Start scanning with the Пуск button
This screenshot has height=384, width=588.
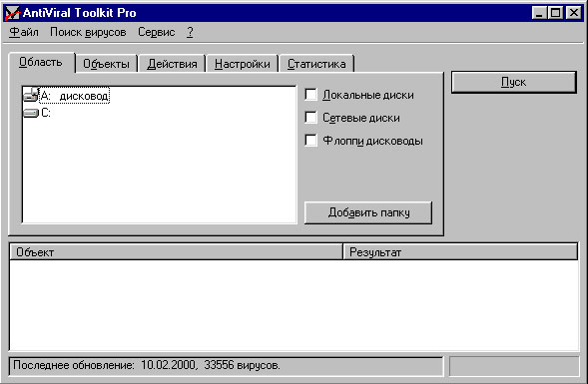(513, 82)
